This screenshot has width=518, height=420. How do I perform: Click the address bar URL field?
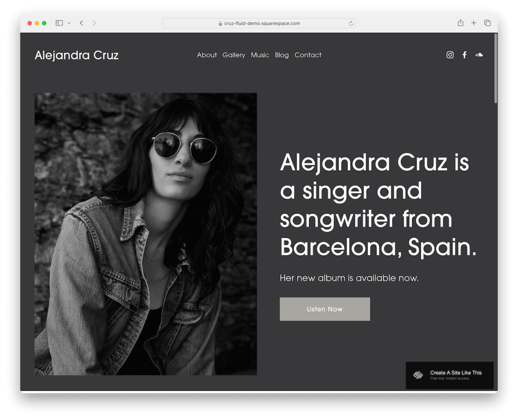(258, 23)
